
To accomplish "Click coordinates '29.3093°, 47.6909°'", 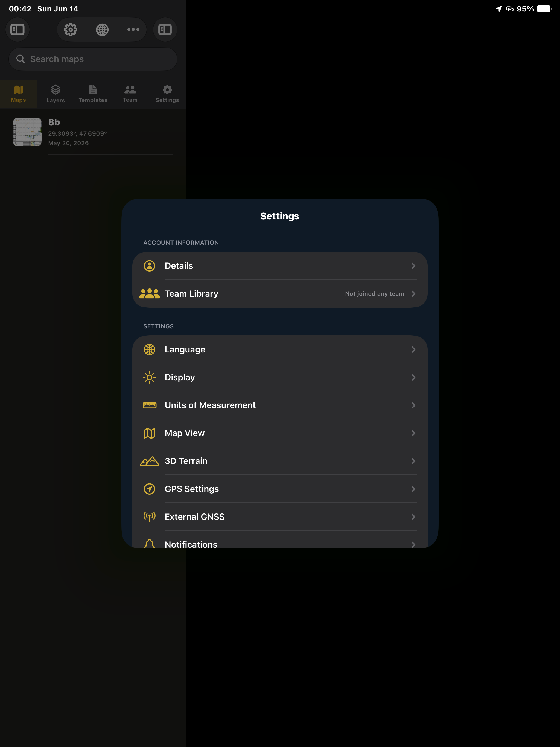I will click(x=77, y=133).
